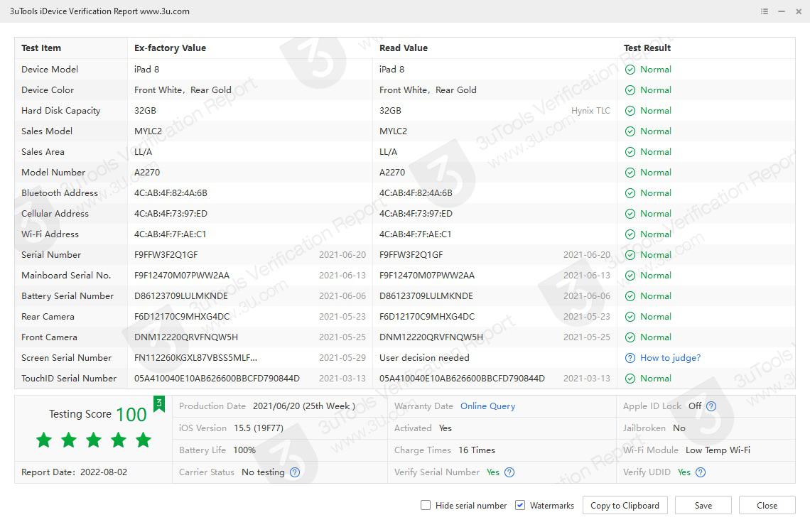Screen dimensions: 810x532
Task: Click the read value front camera serial DNM12220QRVFNQW5H
Action: pyautogui.click(x=431, y=337)
